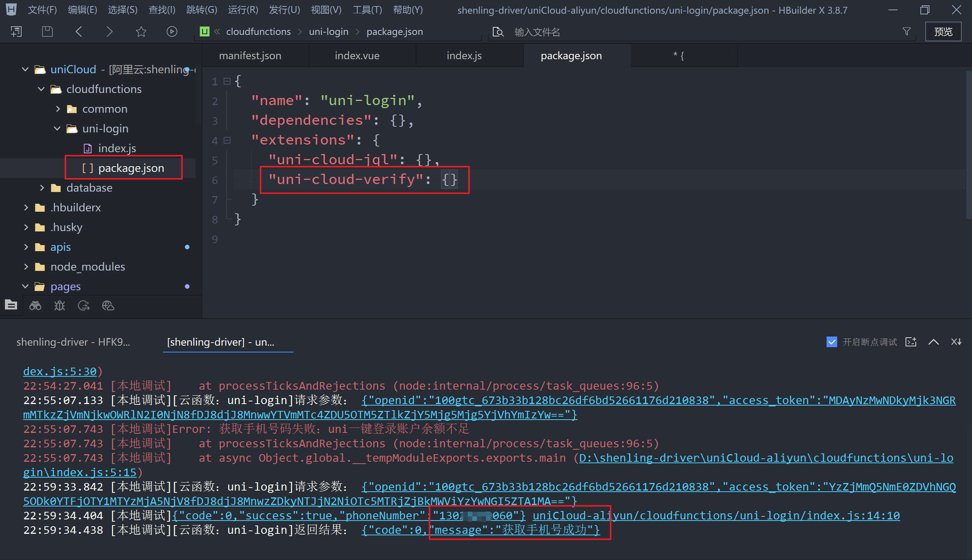The width and height of the screenshot is (972, 560).
Task: Open the debug bug sidebar icon
Action: [60, 306]
